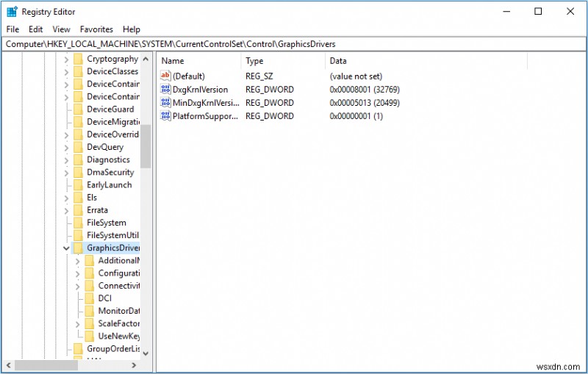588x374 pixels.
Task: Click the tree horizontal scroll right arrow
Action: click(x=134, y=364)
